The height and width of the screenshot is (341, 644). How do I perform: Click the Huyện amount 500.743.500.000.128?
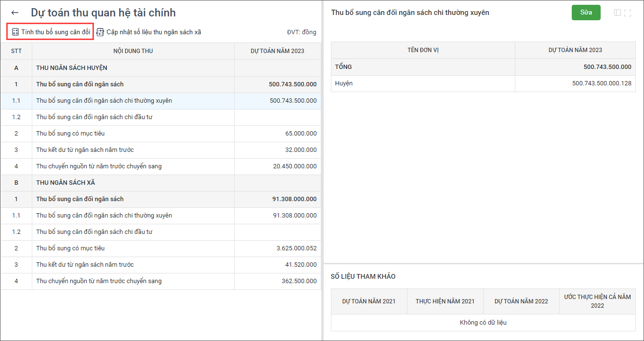click(601, 83)
